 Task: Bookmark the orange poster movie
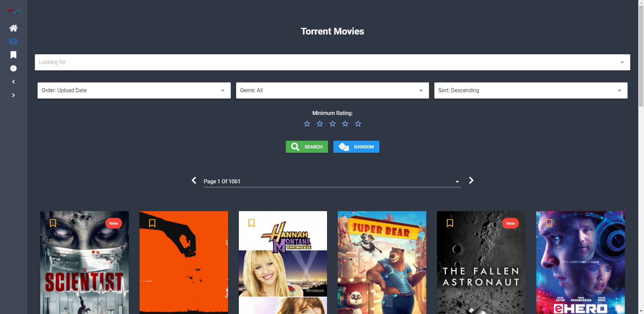tap(152, 223)
